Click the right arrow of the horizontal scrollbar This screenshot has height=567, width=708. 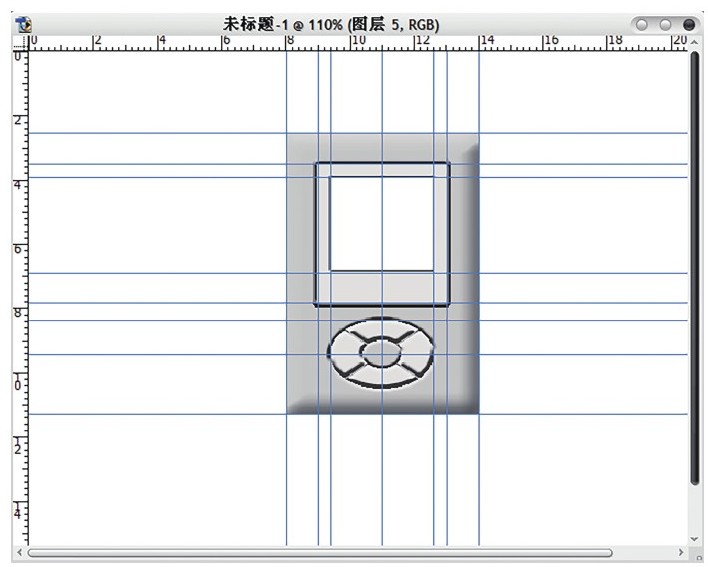coord(681,552)
